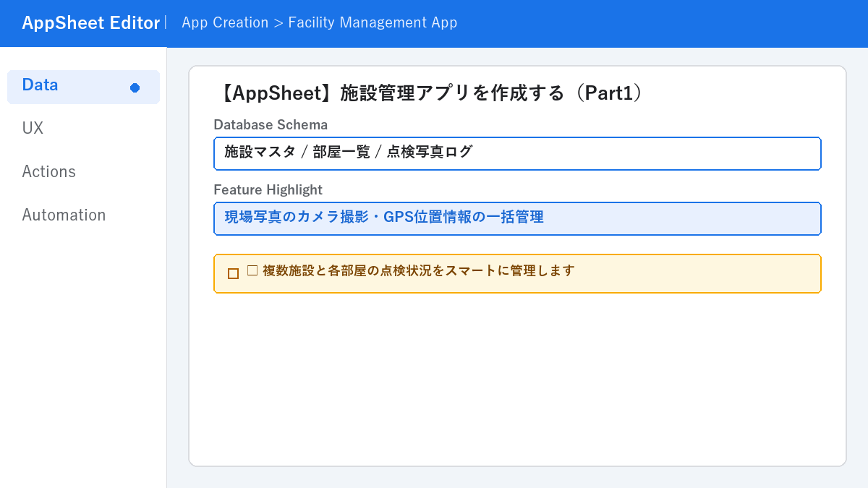Click the Database Schema field with 施設マスタ

point(517,153)
